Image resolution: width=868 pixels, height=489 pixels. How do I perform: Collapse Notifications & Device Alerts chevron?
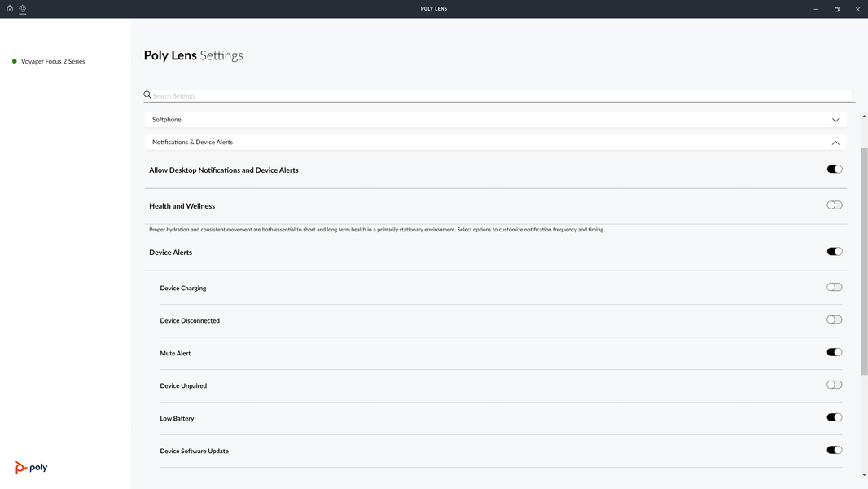835,143
